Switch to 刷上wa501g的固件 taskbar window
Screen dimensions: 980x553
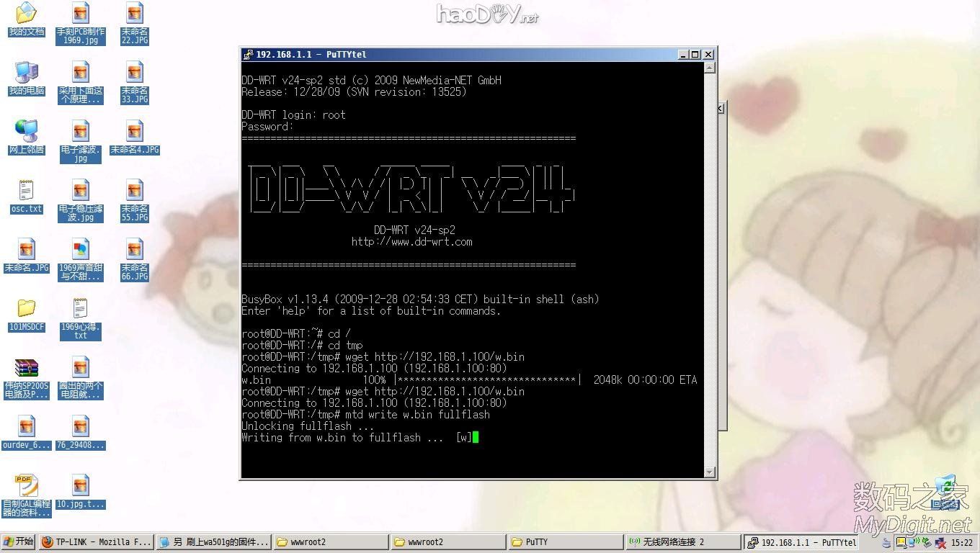point(213,542)
